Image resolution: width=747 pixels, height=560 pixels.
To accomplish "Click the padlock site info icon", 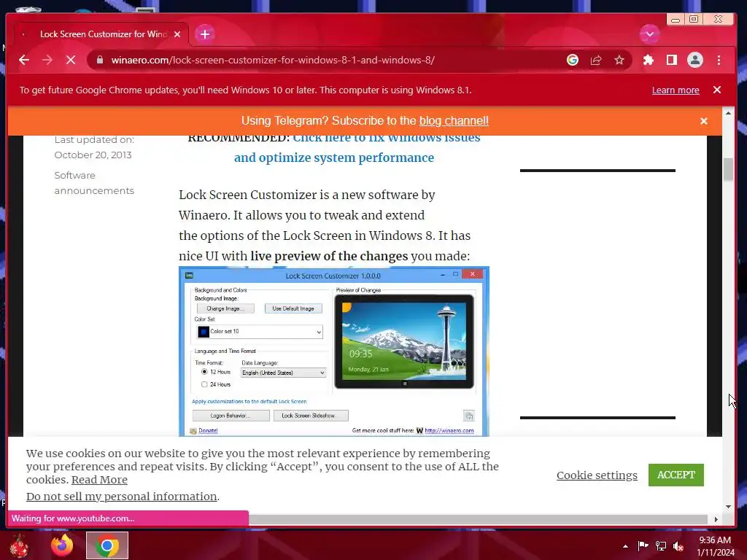I will point(99,60).
